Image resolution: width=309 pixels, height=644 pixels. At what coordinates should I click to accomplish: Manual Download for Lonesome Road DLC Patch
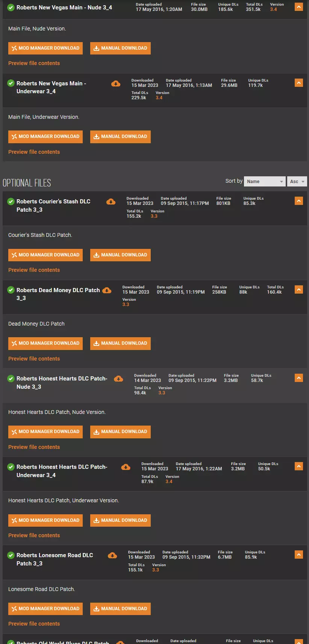point(120,609)
